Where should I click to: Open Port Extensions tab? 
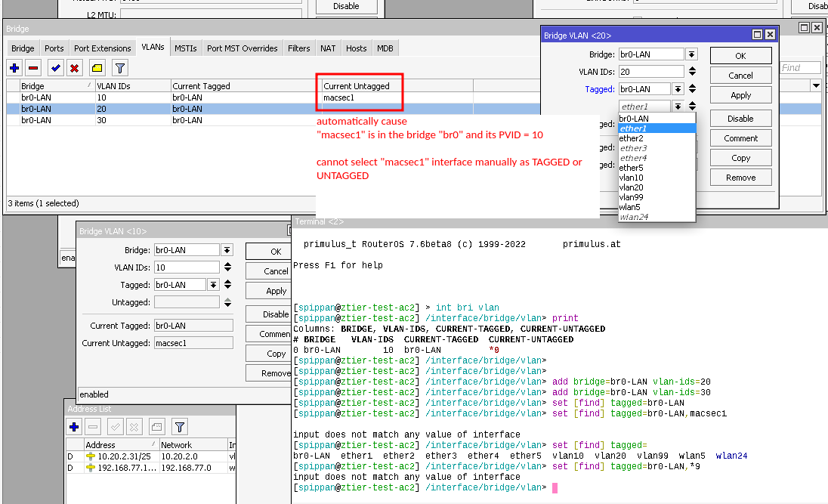(103, 48)
